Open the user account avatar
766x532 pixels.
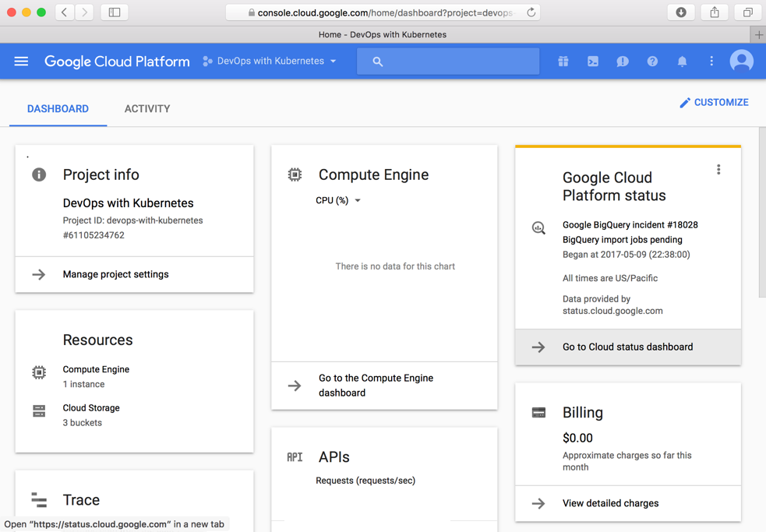pos(741,61)
